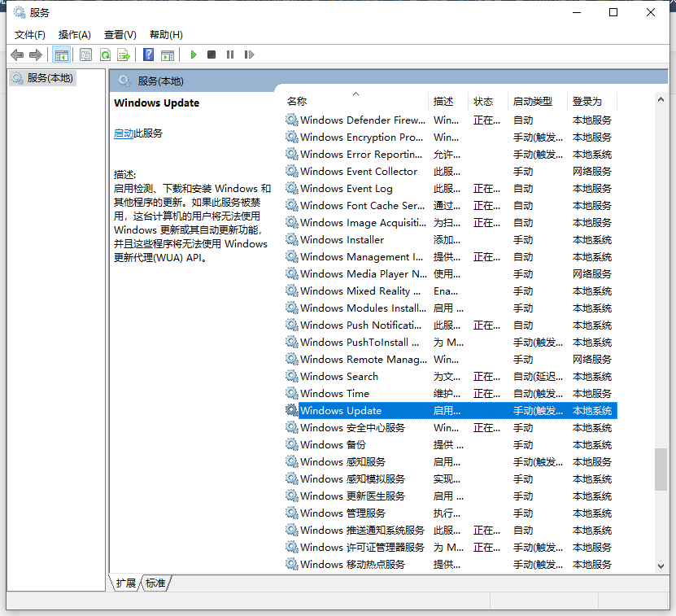Viewport: 676px width, 616px height.
Task: Select the Windows 管理服务 row
Action: click(x=451, y=513)
